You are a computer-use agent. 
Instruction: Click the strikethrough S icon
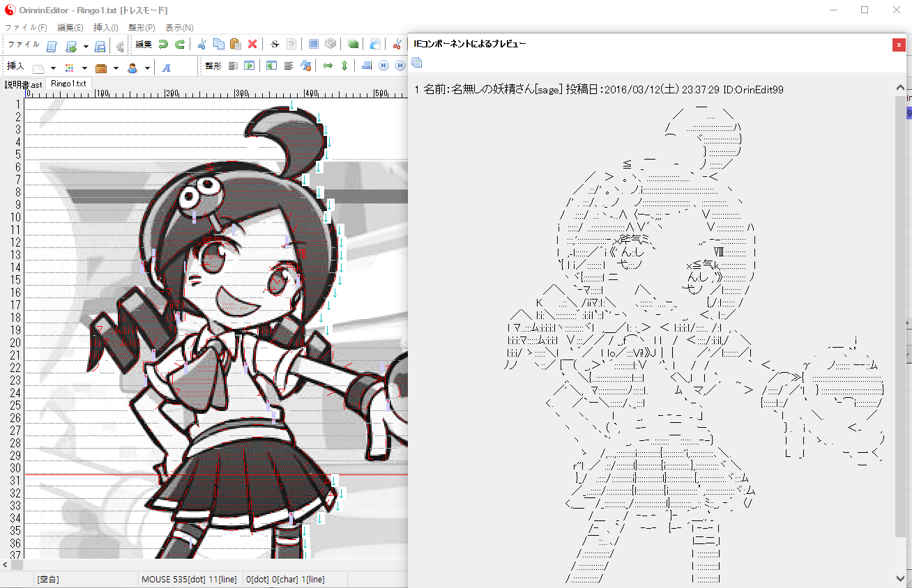point(275,45)
